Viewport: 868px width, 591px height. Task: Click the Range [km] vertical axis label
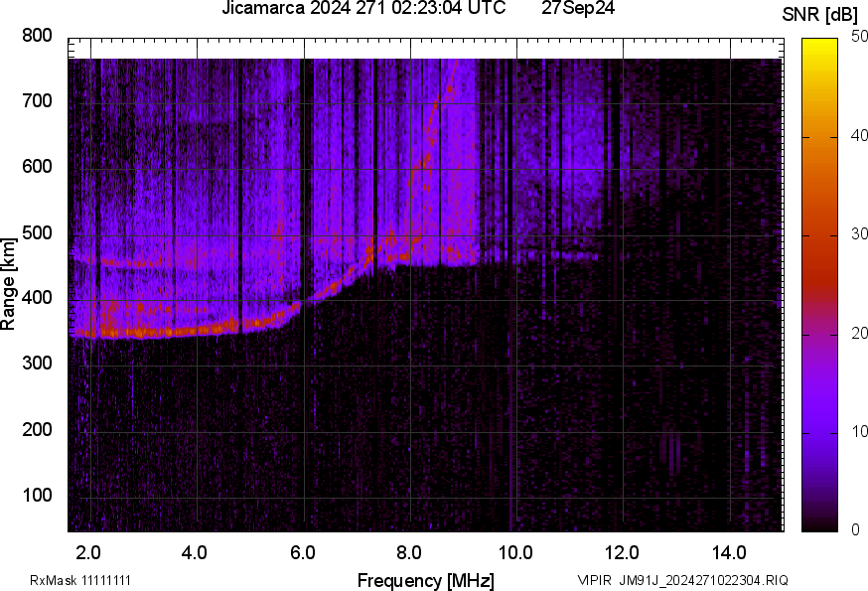[x=9, y=284]
